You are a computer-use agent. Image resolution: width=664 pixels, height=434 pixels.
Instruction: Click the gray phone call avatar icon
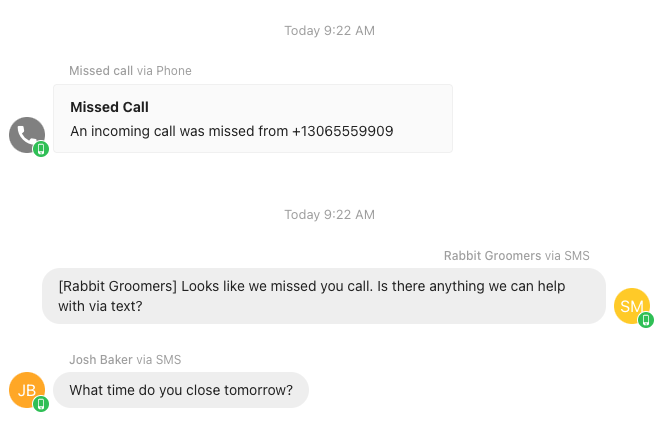coord(27,135)
